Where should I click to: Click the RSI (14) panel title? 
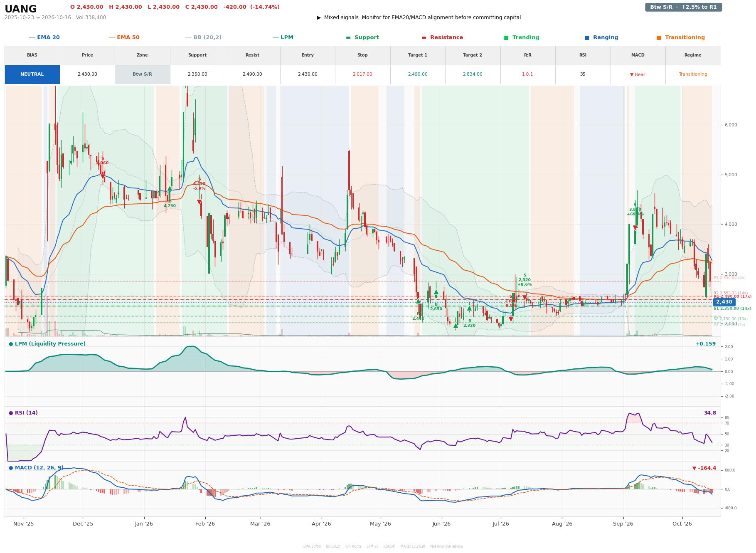pyautogui.click(x=23, y=413)
